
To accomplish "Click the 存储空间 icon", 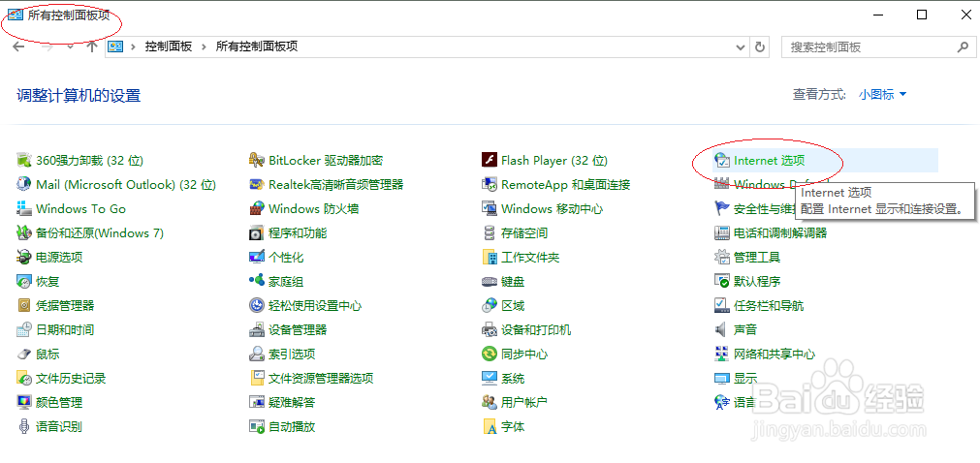I will (489, 233).
